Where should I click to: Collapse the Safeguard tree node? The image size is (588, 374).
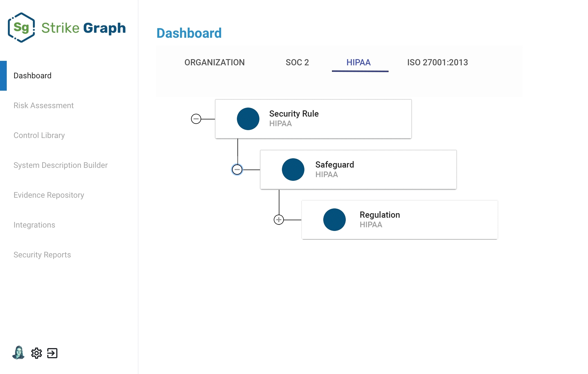pyautogui.click(x=237, y=170)
